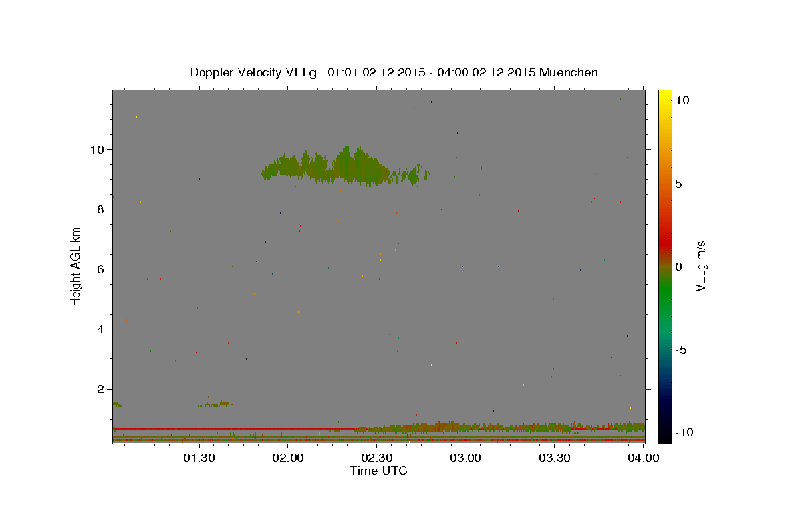Image resolution: width=798 pixels, height=532 pixels.
Task: Click the top colorbar tick label 10
Action: click(x=682, y=100)
